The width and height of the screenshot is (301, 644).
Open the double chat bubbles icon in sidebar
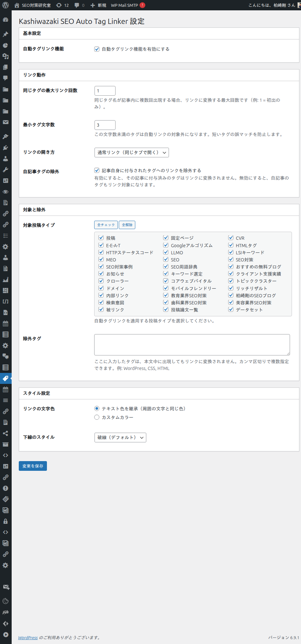point(6,356)
